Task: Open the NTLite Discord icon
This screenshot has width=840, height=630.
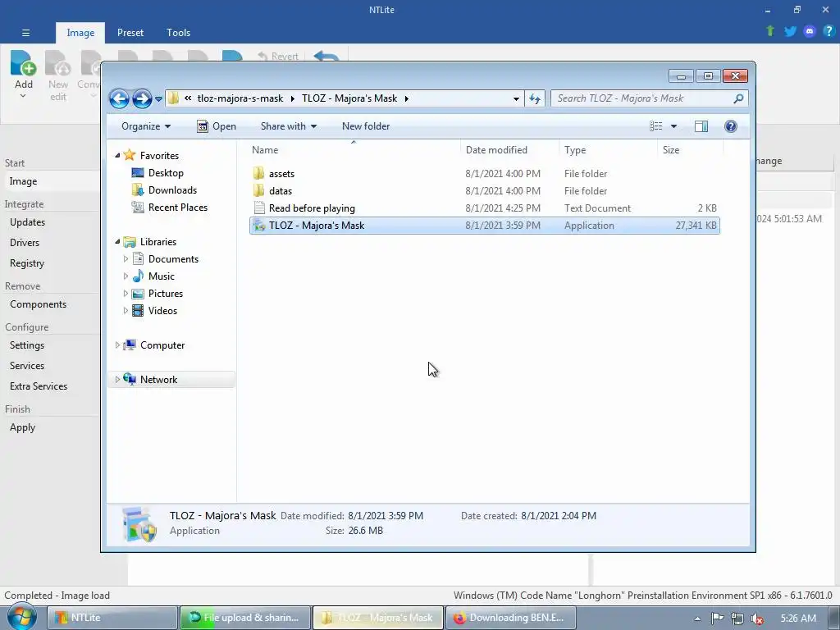Action: click(x=810, y=31)
